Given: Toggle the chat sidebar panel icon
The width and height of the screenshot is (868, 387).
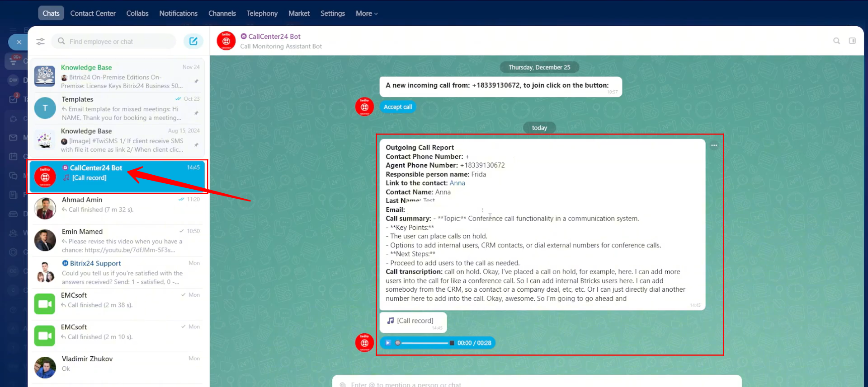Looking at the screenshot, I should point(852,41).
